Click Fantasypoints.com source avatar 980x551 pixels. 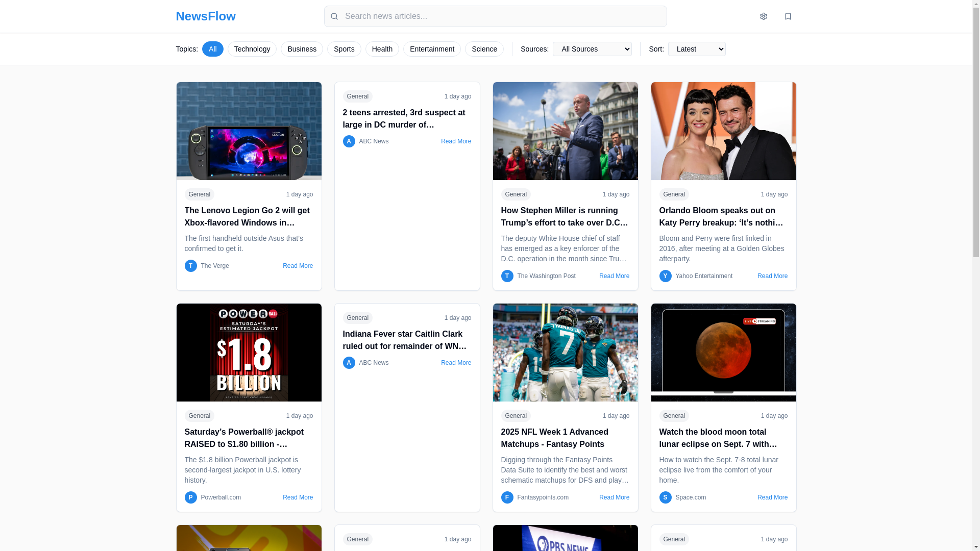[507, 497]
